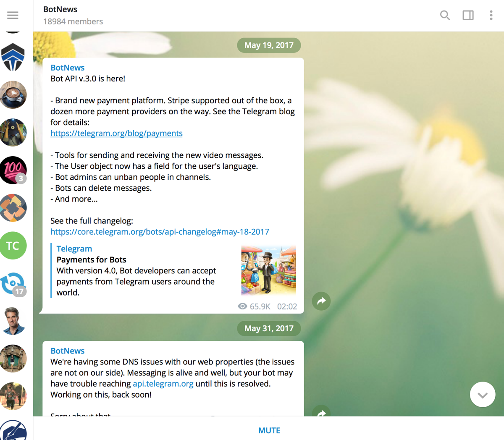504x440 pixels.
Task: Open the Telegram link preview title
Action: point(74,249)
